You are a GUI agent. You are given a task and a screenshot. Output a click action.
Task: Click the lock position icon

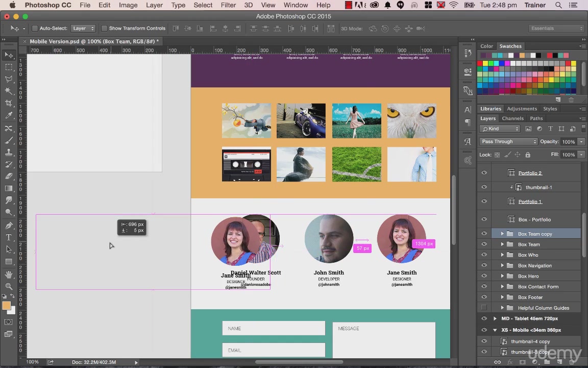click(518, 154)
